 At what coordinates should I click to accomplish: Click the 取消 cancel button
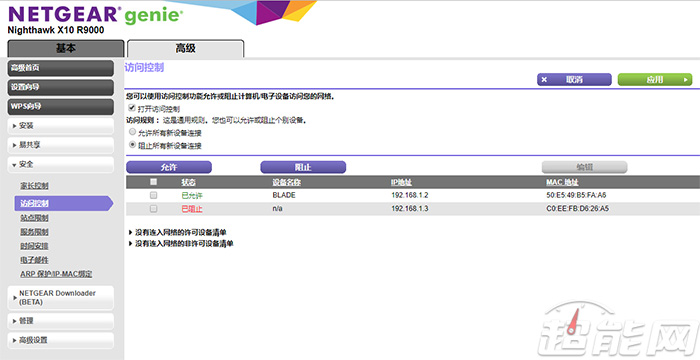574,80
